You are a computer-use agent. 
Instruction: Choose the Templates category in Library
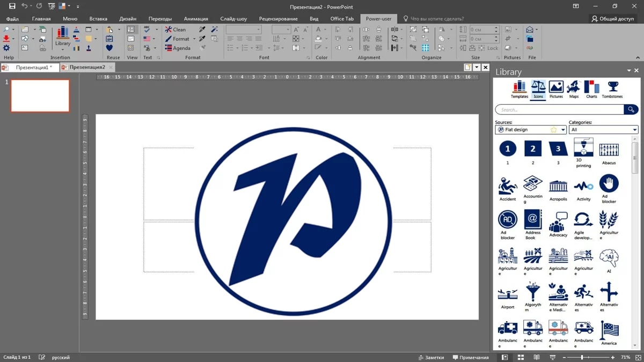tap(519, 90)
